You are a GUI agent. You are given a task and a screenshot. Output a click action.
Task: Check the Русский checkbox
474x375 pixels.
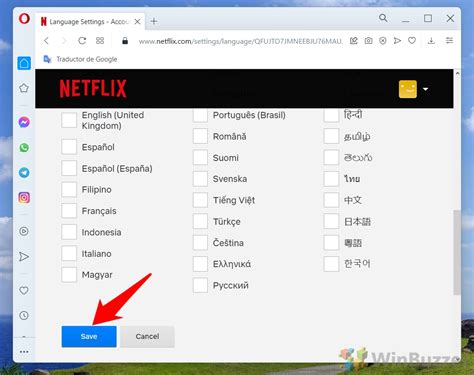point(200,285)
